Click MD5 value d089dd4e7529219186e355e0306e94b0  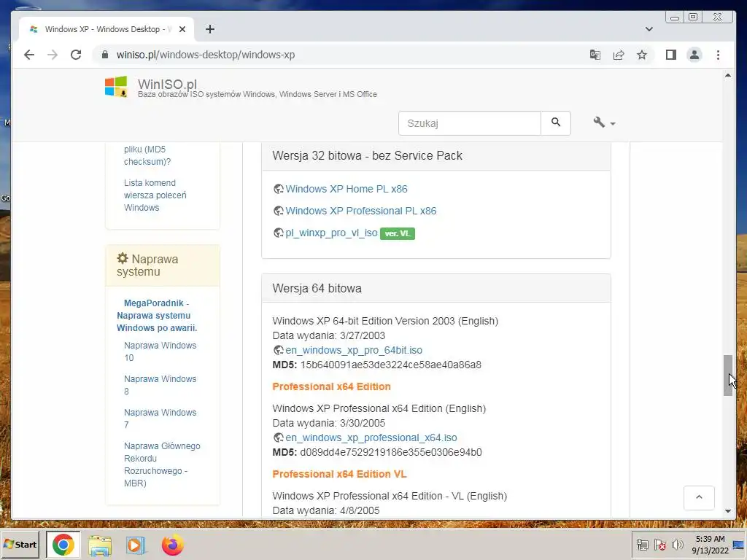(x=391, y=452)
